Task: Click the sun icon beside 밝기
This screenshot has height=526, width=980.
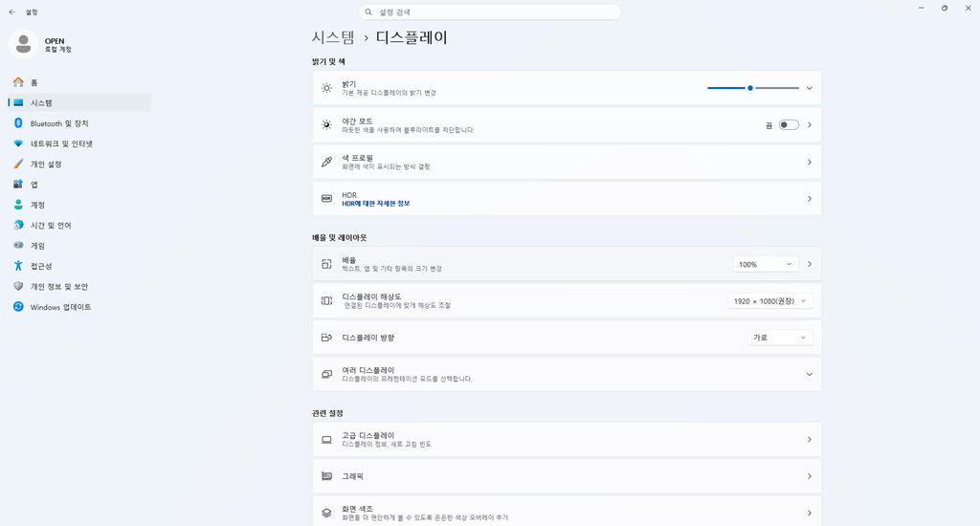Action: click(x=326, y=88)
